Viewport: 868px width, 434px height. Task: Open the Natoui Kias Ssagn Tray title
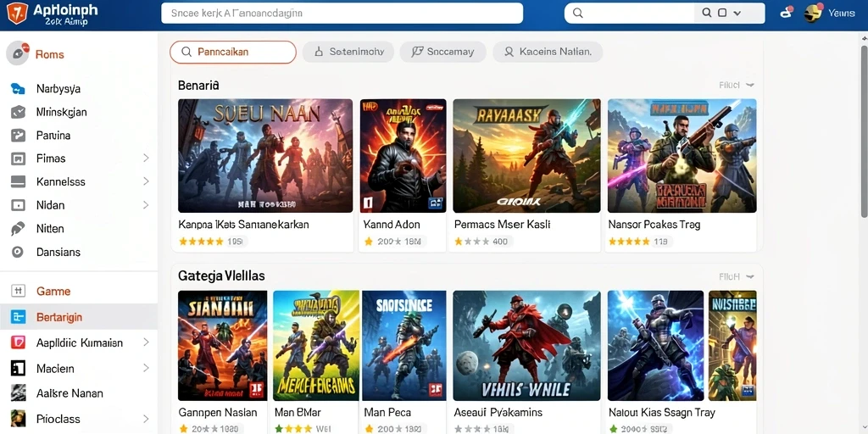(662, 413)
